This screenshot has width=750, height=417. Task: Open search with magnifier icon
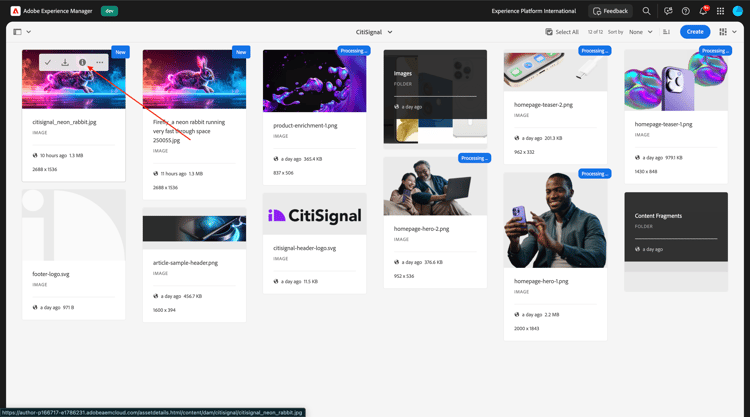pos(646,11)
